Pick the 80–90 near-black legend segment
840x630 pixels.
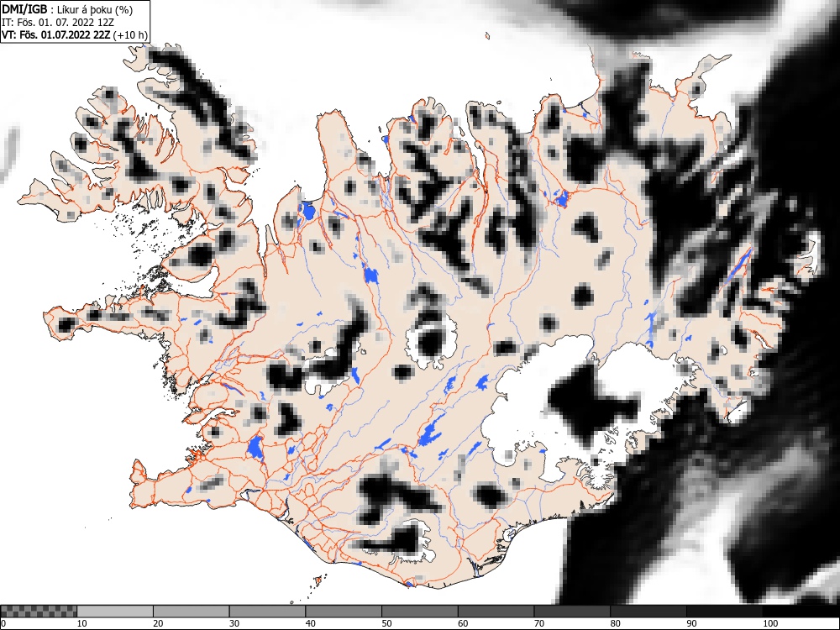[x=648, y=612]
